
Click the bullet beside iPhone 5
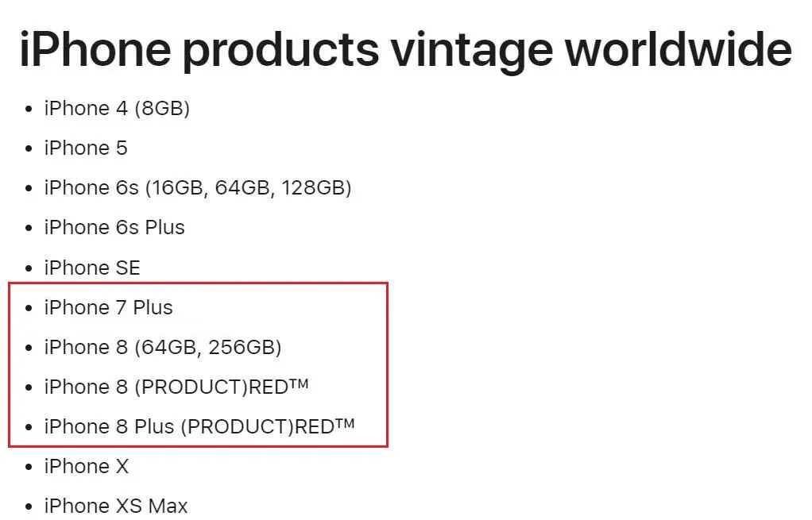point(29,149)
